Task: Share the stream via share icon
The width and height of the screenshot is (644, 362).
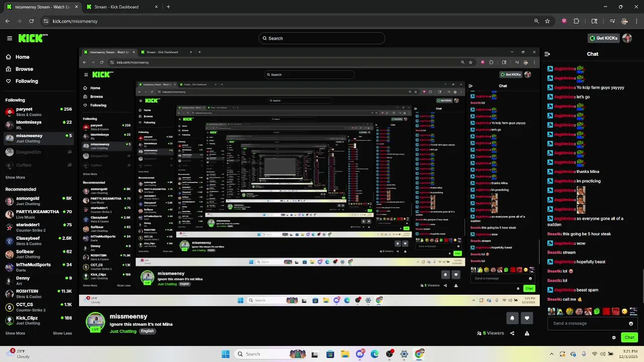Action: point(512,333)
